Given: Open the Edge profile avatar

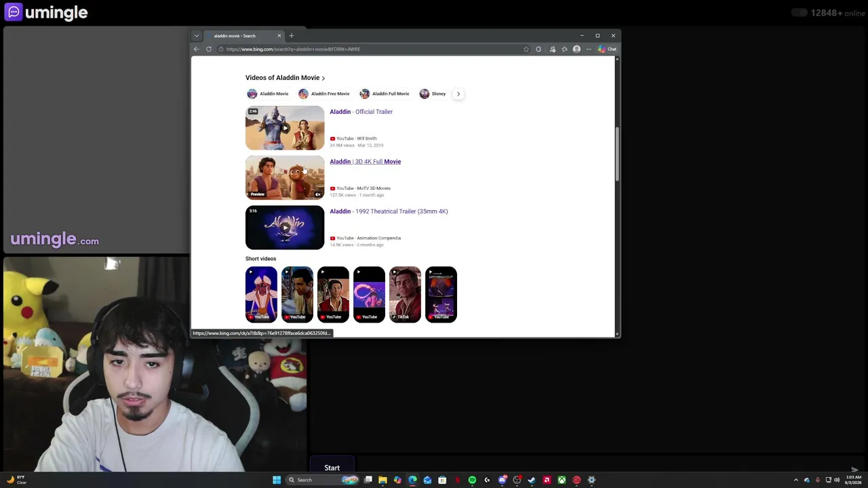Looking at the screenshot, I should [x=576, y=49].
